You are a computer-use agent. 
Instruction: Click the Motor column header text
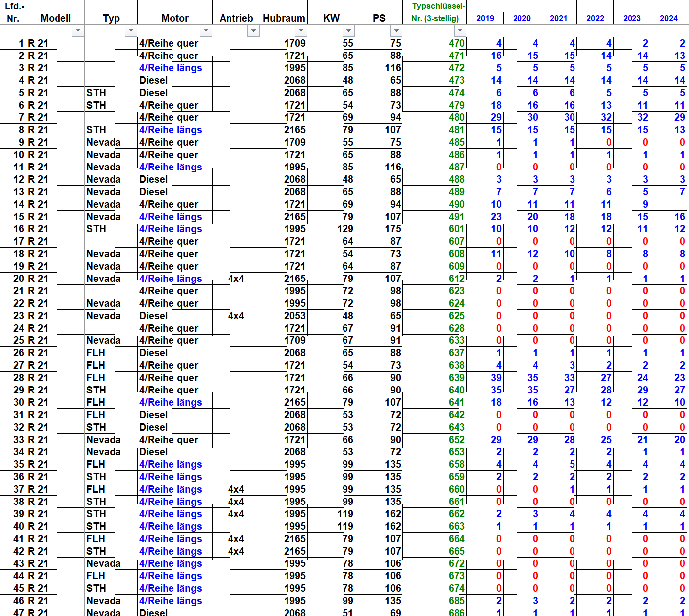point(174,18)
